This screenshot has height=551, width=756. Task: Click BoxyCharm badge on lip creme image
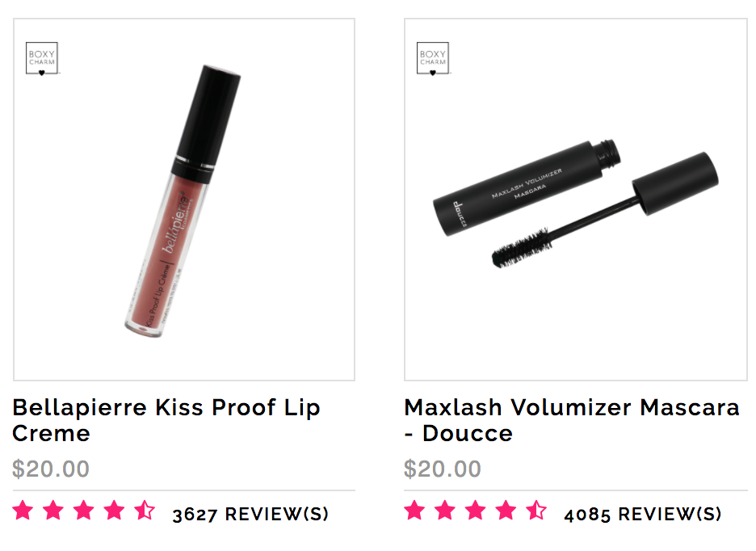42,59
